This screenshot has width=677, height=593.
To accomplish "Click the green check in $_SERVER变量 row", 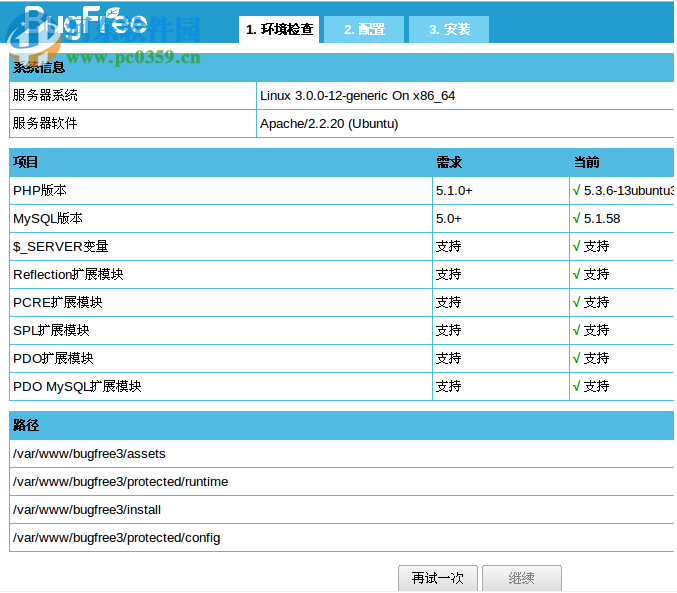I will coord(576,246).
